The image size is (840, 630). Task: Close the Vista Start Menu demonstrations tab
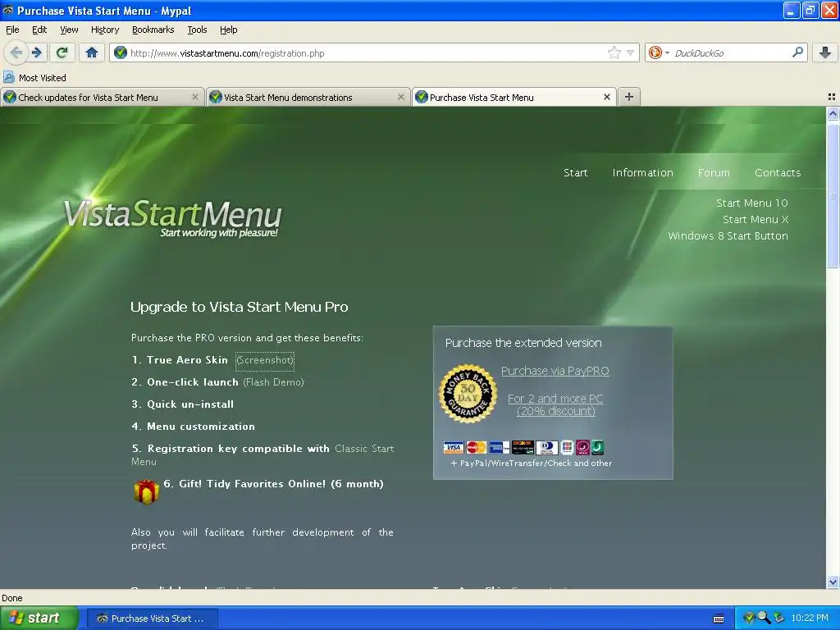click(400, 97)
